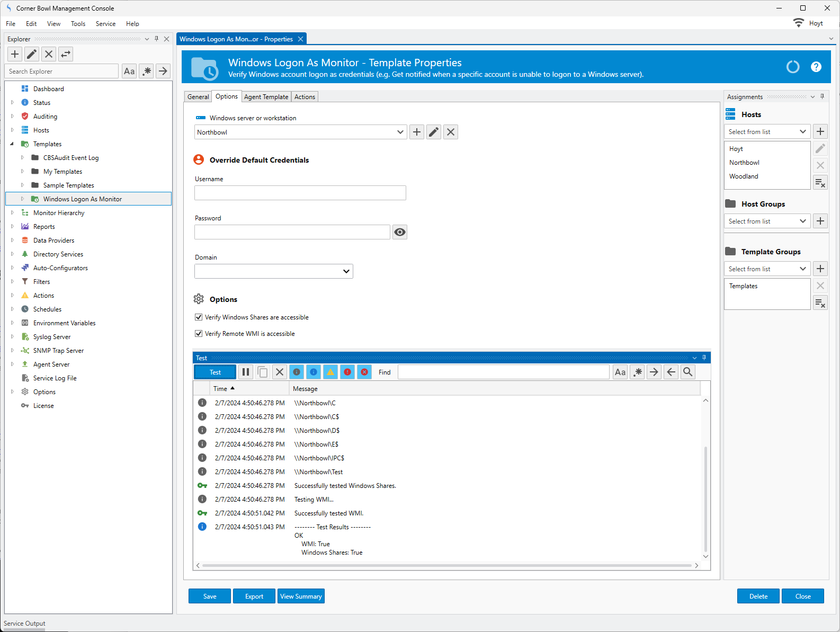
Task: Click the horizontal scrollbar in Test results
Action: [x=446, y=565]
